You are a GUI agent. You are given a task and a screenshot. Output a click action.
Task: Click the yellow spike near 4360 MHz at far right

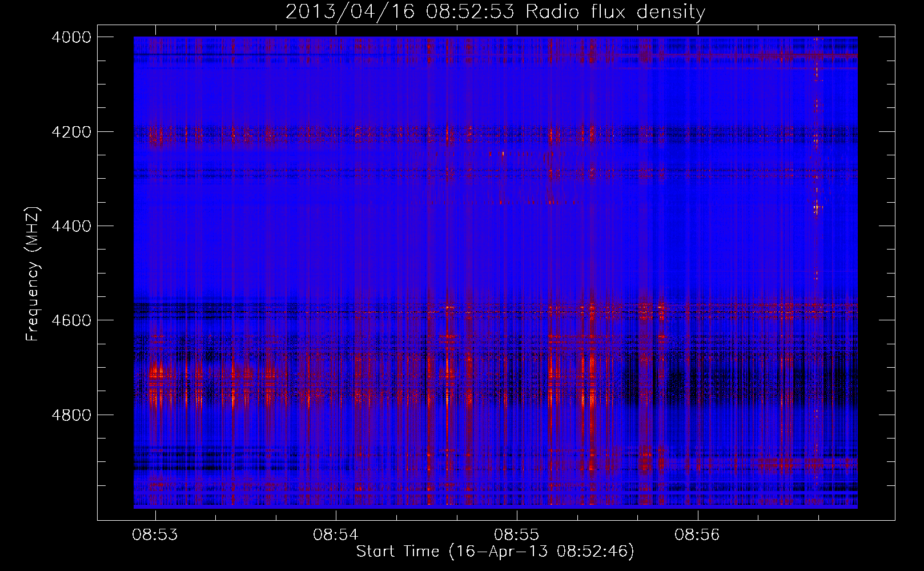coord(817,208)
